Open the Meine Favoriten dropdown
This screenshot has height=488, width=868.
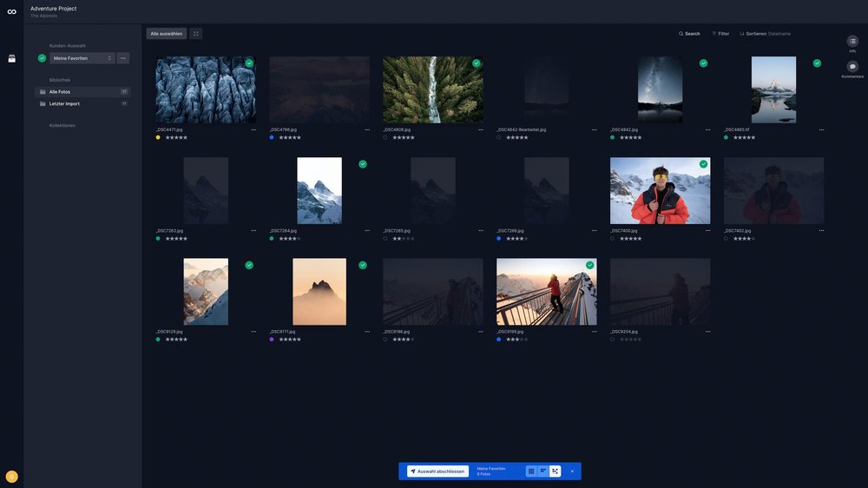[x=82, y=58]
